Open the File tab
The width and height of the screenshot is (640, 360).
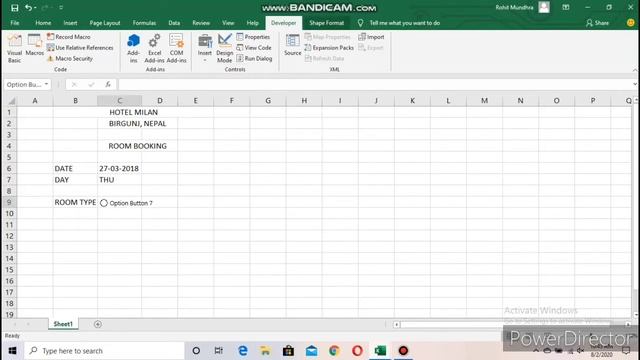point(15,23)
